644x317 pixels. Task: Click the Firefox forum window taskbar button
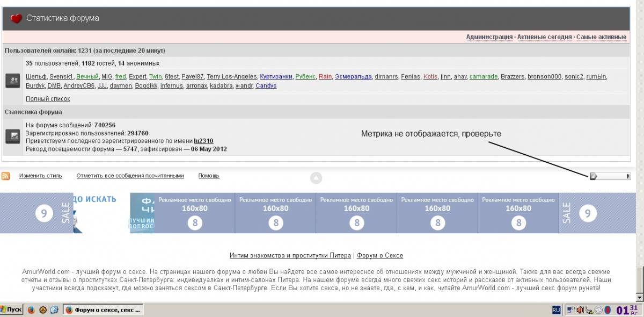[x=103, y=310]
